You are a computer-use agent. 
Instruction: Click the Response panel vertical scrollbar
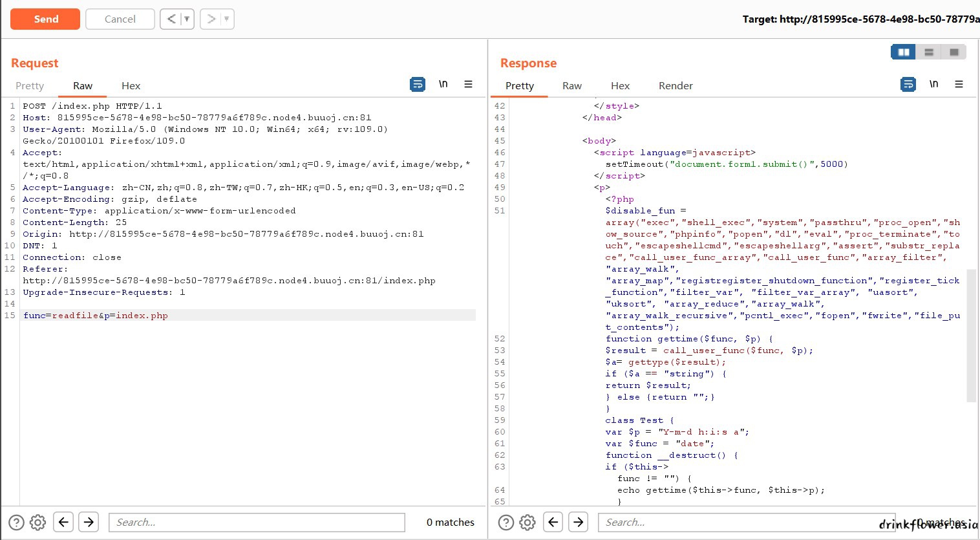pyautogui.click(x=971, y=336)
